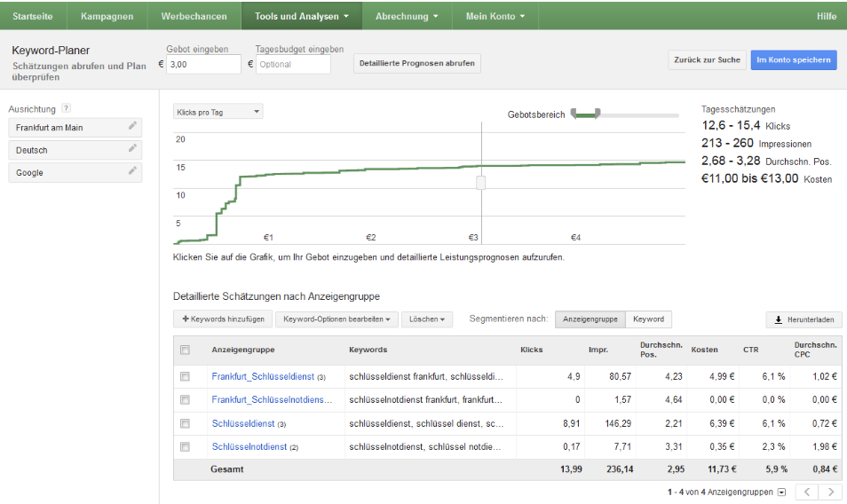Click the Google network targeting box
This screenshot has width=847, height=504.
[75, 173]
